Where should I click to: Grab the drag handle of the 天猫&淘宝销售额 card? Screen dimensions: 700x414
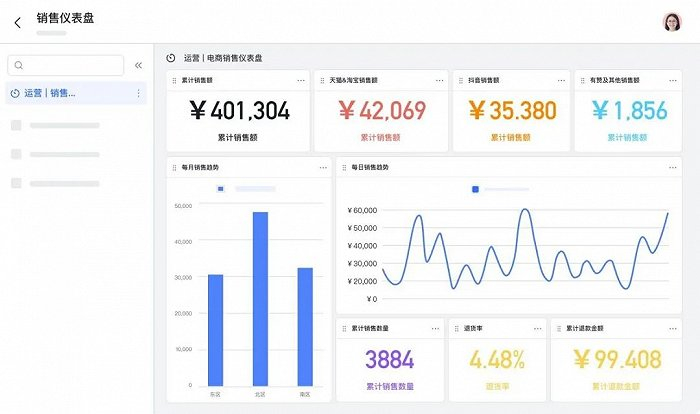322,80
